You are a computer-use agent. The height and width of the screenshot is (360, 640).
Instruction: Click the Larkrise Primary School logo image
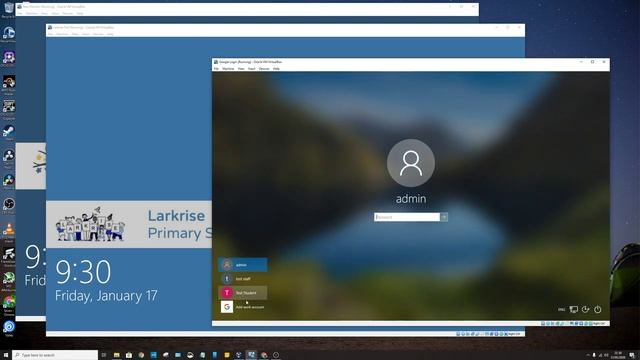[90, 224]
